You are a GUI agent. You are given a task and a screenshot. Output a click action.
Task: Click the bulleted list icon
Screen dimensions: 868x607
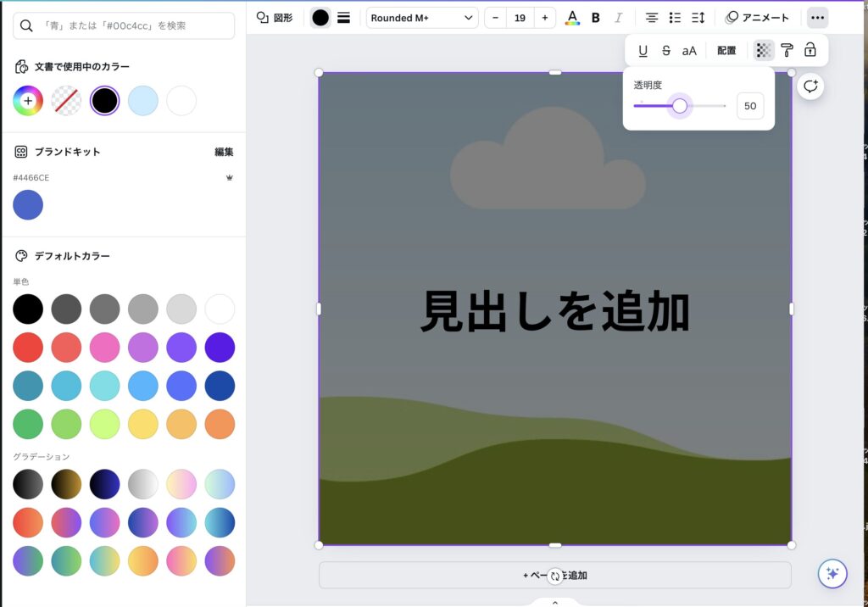coord(675,18)
